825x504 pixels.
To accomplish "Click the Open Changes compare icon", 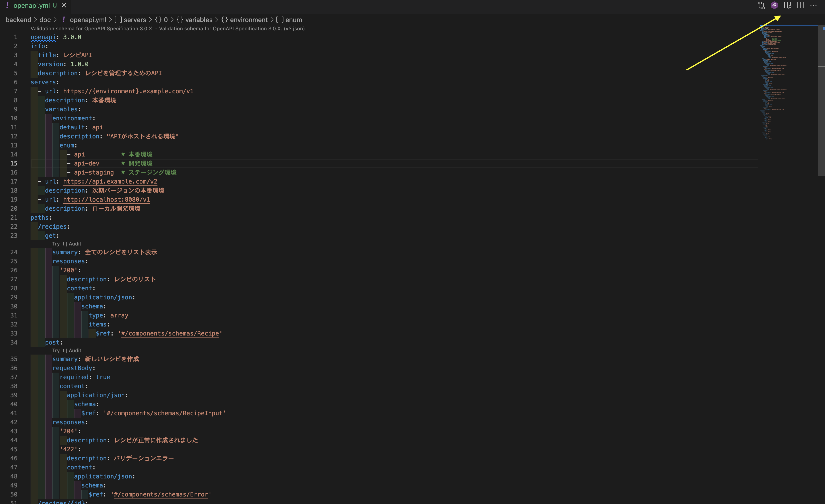I will 761,5.
